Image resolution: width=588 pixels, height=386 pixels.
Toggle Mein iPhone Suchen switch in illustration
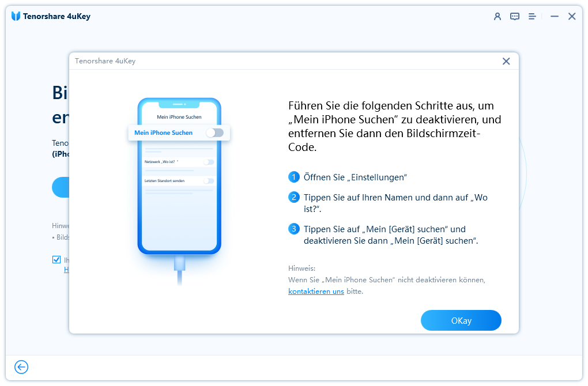point(215,133)
